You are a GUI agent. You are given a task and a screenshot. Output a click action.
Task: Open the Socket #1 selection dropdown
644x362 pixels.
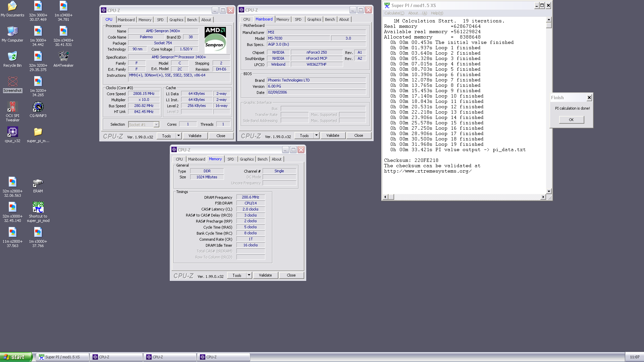click(x=156, y=125)
